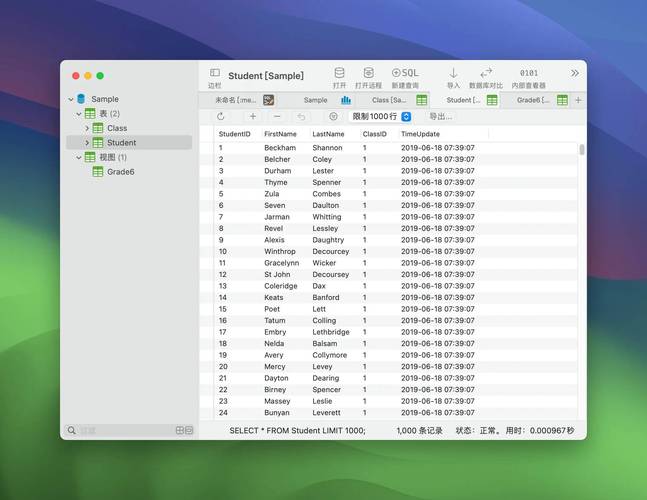The width and height of the screenshot is (647, 500).
Task: Click the Open database (打开) icon
Action: tap(339, 73)
